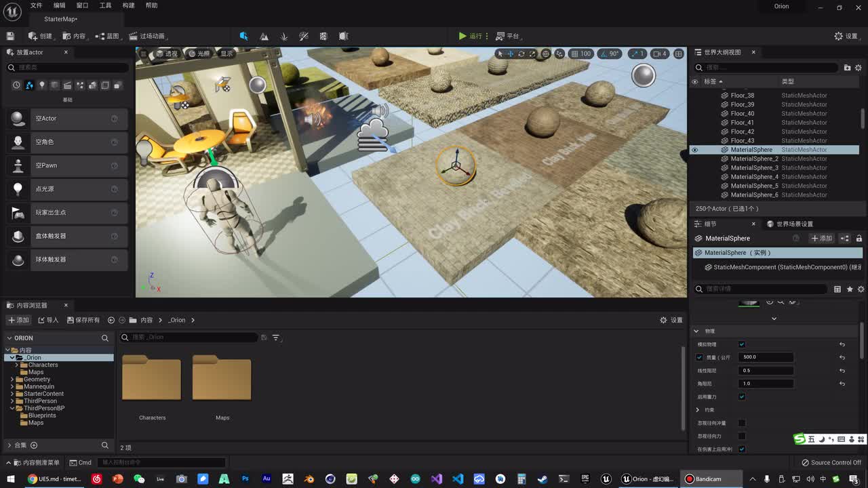
Task: Open the Edit (编辑) menu
Action: point(60,5)
